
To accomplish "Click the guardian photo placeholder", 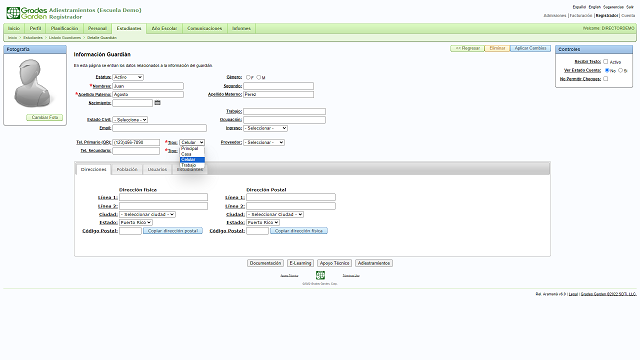I will 32,83.
